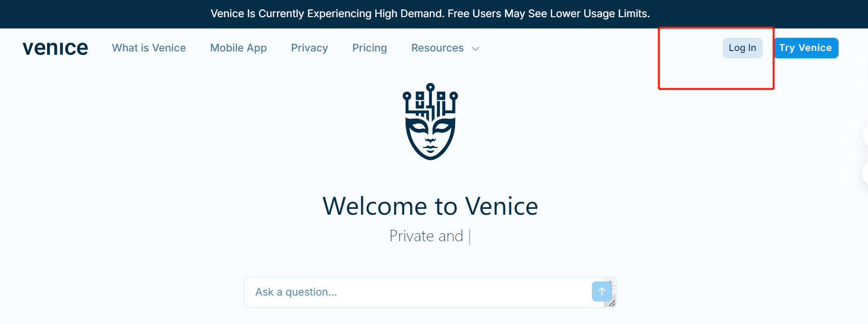Click the upper floating circle at right edge
868x324 pixels.
click(865, 135)
